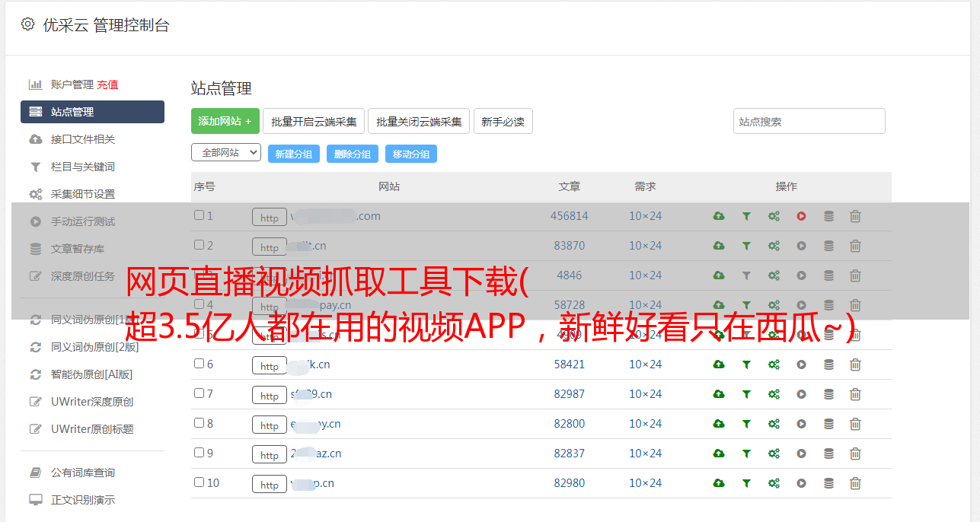Viewport: 980px width, 522px height.
Task: Open the database icon in row 10
Action: pos(828,483)
